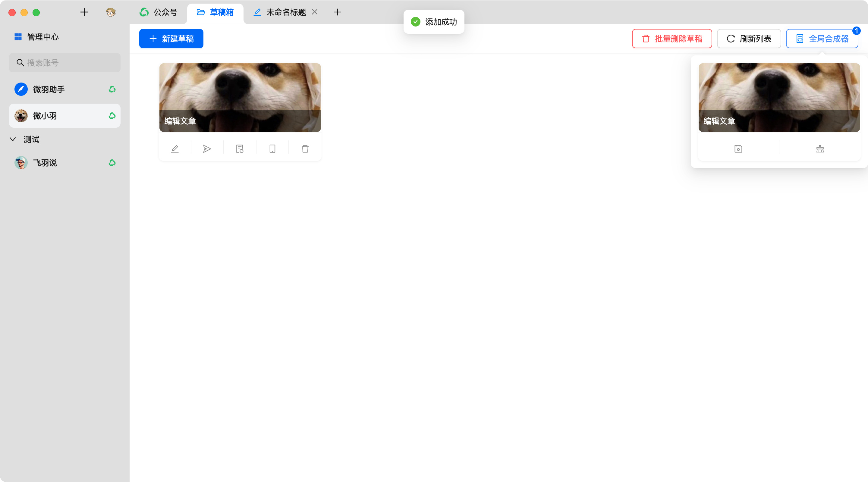Open the user avatar in title bar
This screenshot has width=868, height=482.
click(111, 12)
